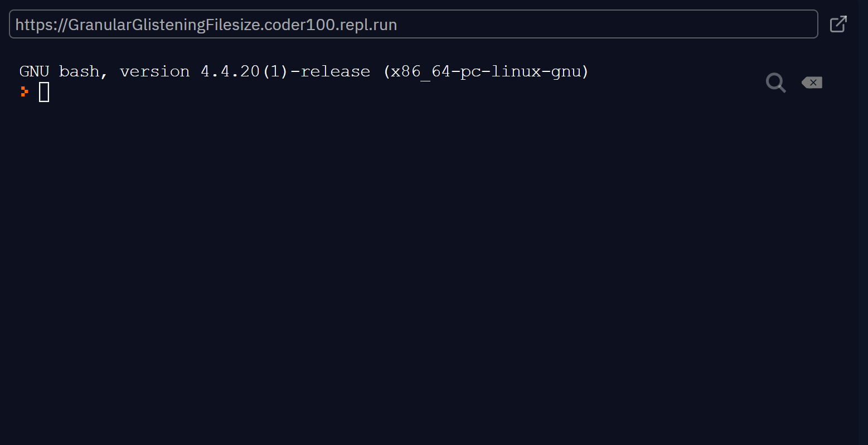Click the 'https://' prefix in the address bar
The image size is (868, 445).
tap(41, 25)
